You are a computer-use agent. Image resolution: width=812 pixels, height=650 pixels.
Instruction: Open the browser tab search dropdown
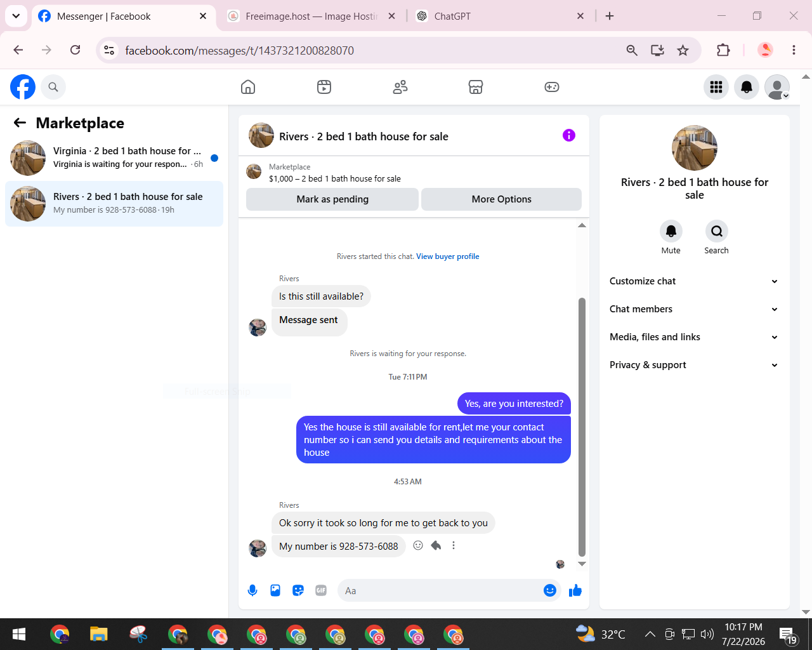(x=16, y=16)
